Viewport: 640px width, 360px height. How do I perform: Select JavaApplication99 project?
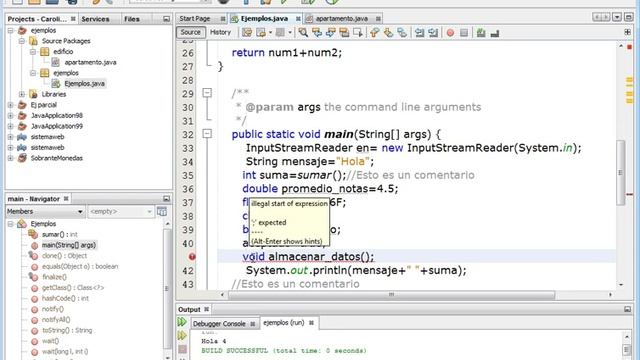57,126
